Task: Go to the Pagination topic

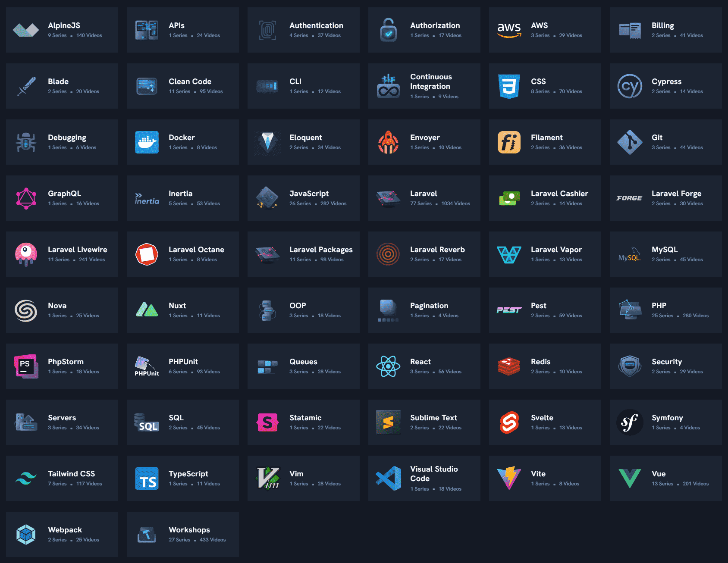Action: point(429,306)
